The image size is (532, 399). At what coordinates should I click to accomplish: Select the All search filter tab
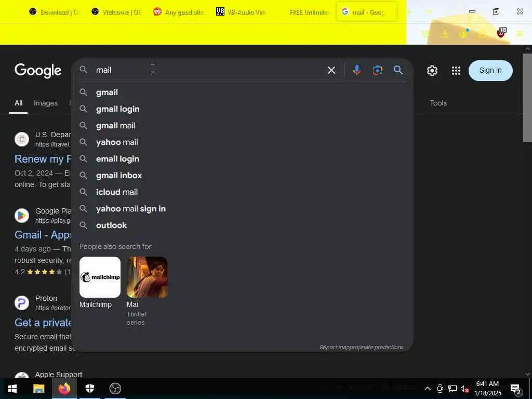click(x=18, y=103)
